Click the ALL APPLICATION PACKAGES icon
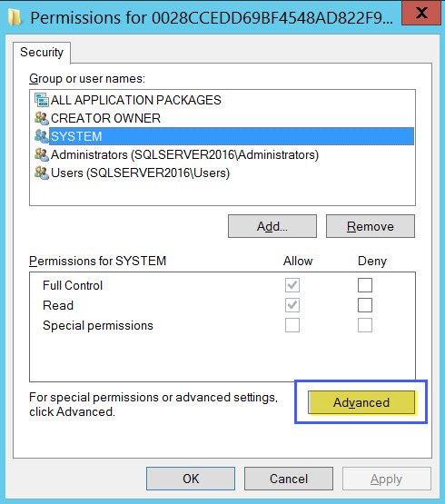 [x=42, y=100]
